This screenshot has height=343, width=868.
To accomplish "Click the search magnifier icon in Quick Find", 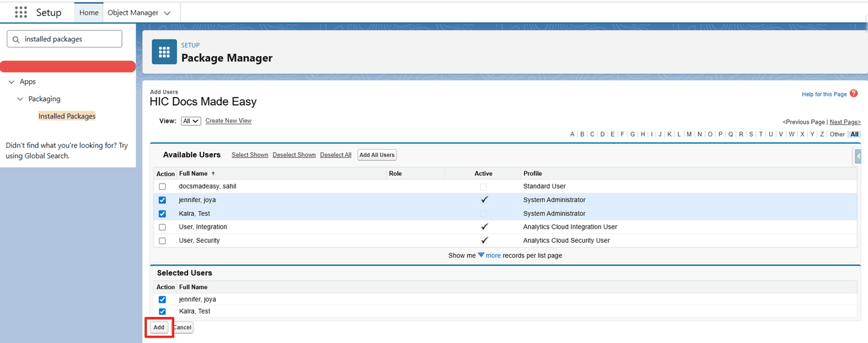I will tap(16, 39).
